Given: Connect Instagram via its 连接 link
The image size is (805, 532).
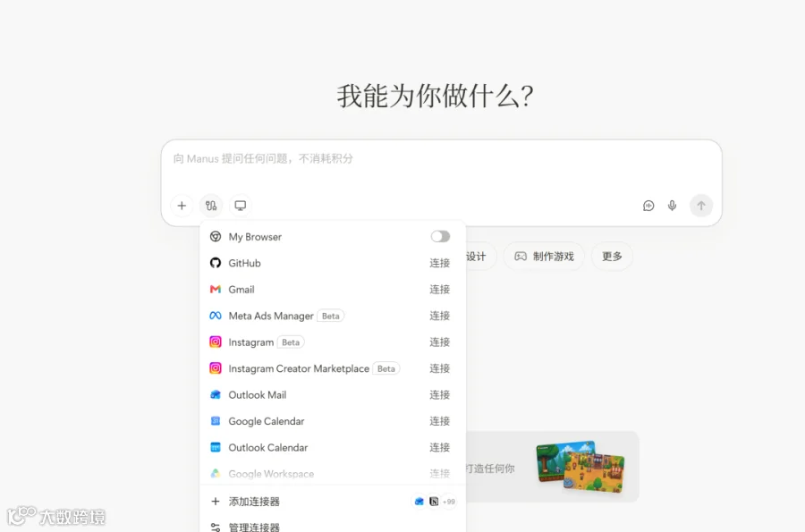Looking at the screenshot, I should 439,342.
